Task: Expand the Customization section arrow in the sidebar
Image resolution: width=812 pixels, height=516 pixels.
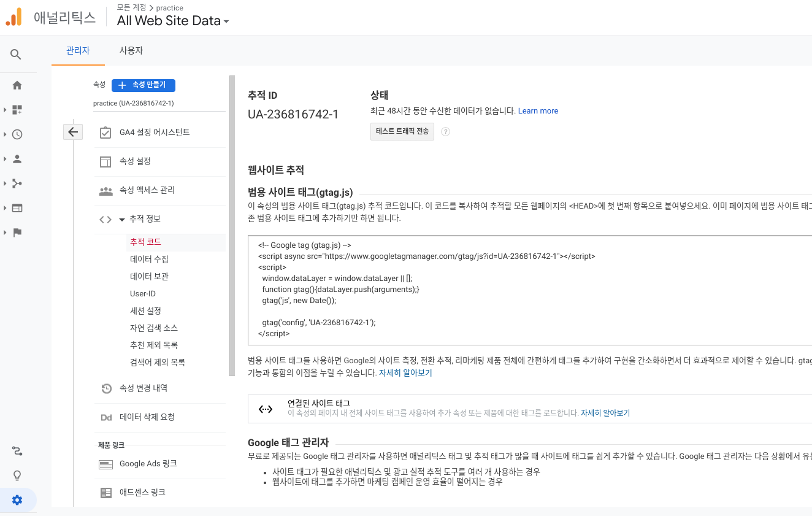Action: (5, 110)
